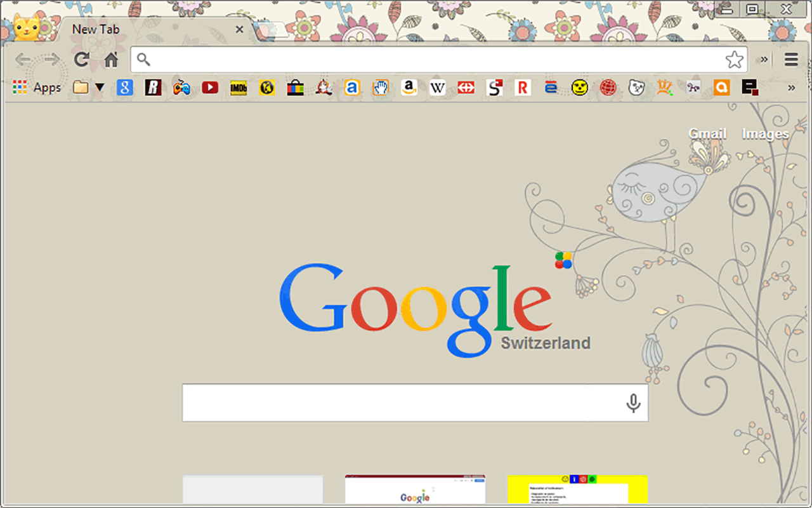The image size is (812, 508).
Task: Click the yellow smiley face bookmark
Action: [579, 88]
